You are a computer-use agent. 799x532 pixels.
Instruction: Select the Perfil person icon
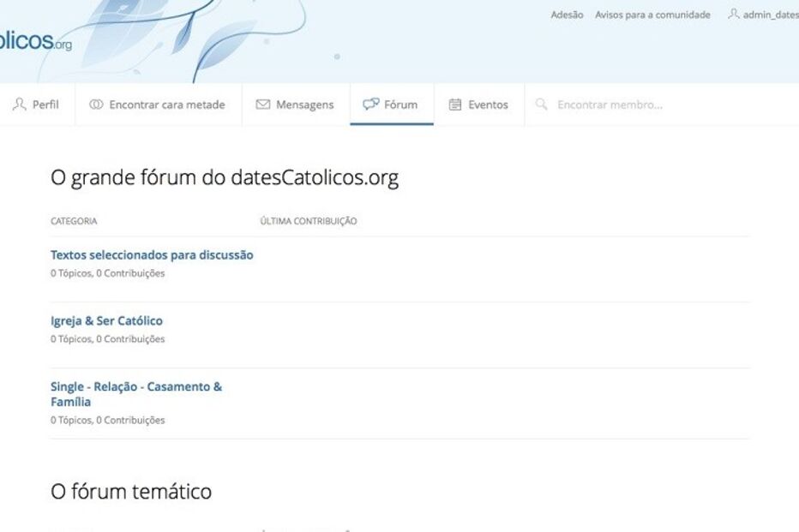pos(17,104)
